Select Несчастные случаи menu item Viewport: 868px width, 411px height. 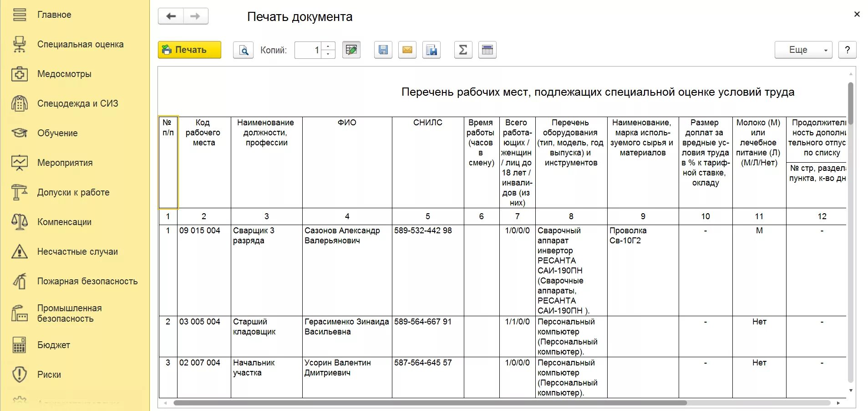point(77,252)
